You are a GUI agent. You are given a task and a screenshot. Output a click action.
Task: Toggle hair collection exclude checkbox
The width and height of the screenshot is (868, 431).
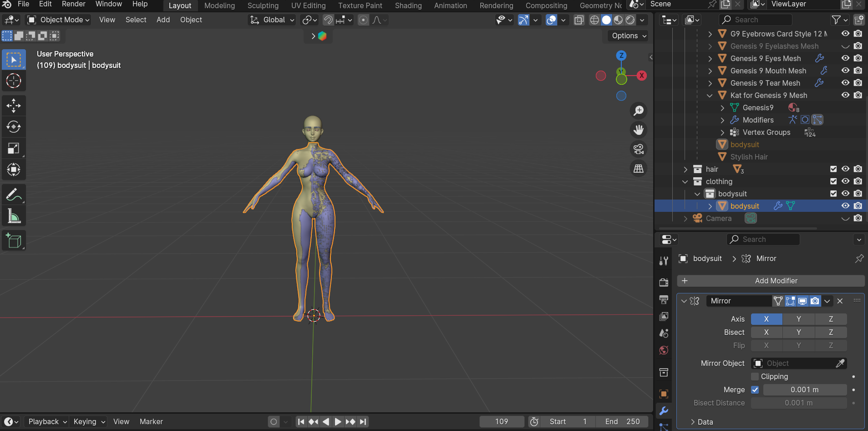833,169
